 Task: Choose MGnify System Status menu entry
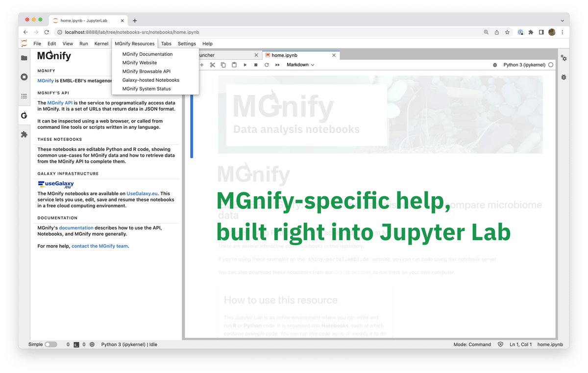click(x=155, y=89)
